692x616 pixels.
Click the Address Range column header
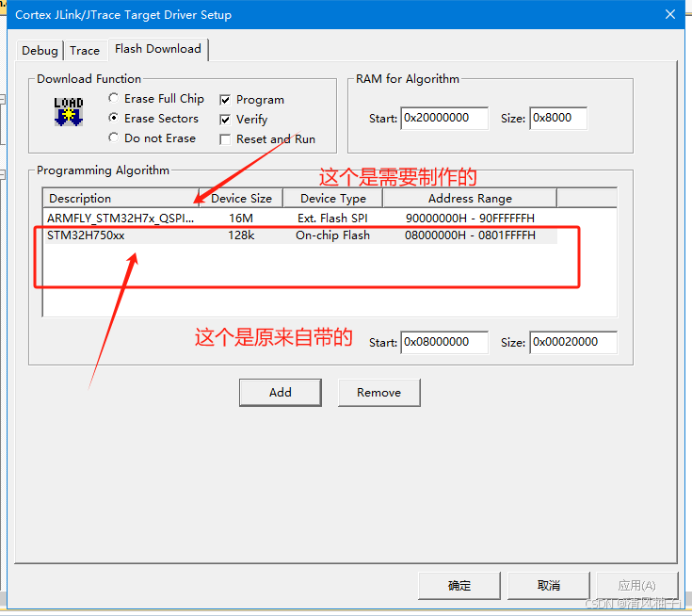tap(470, 198)
